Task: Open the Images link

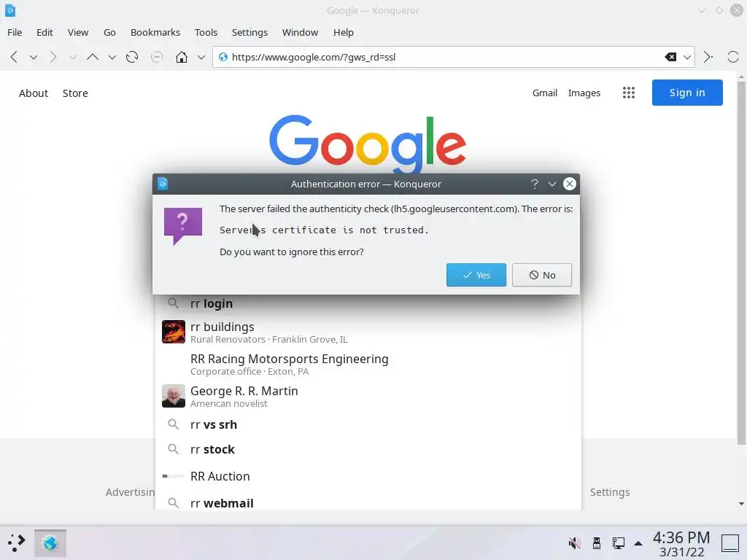Action: pyautogui.click(x=584, y=93)
